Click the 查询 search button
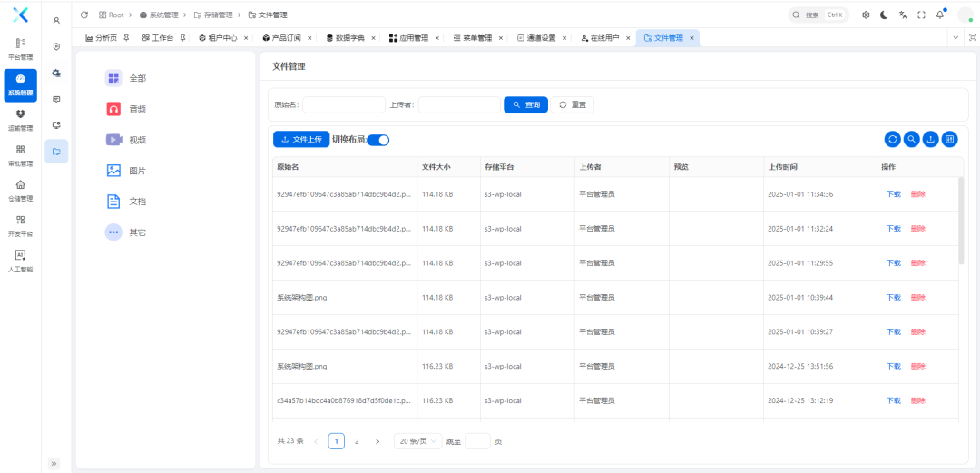980x473 pixels. click(x=525, y=104)
